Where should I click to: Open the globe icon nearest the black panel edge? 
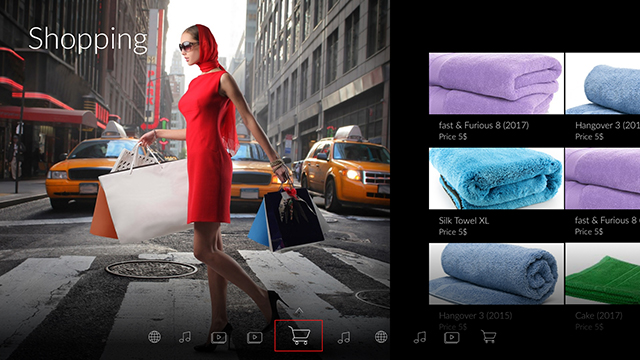coord(381,337)
